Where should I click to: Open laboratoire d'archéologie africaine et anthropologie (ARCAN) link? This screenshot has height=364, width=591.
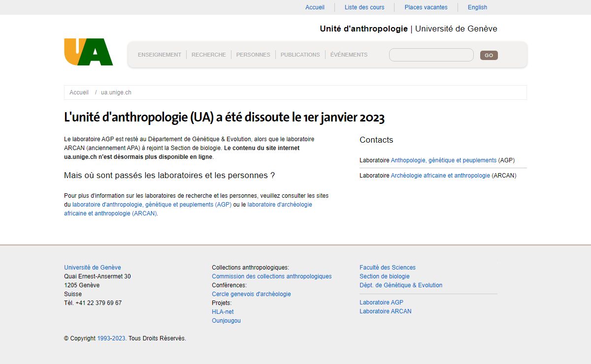(x=188, y=209)
